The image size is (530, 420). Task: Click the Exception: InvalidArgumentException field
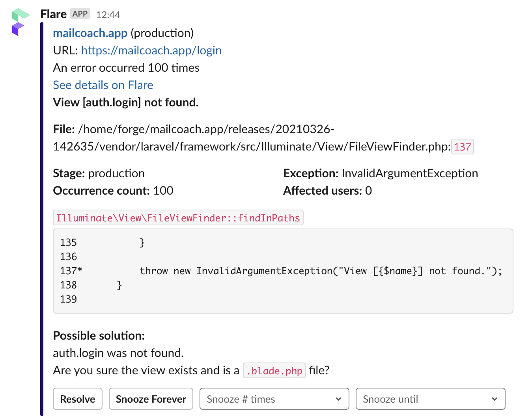tap(381, 173)
